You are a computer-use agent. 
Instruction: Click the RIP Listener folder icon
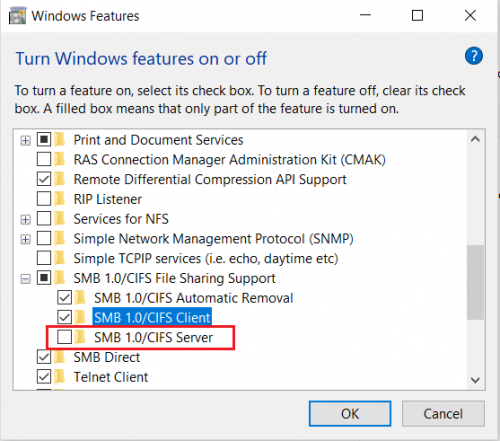point(60,199)
